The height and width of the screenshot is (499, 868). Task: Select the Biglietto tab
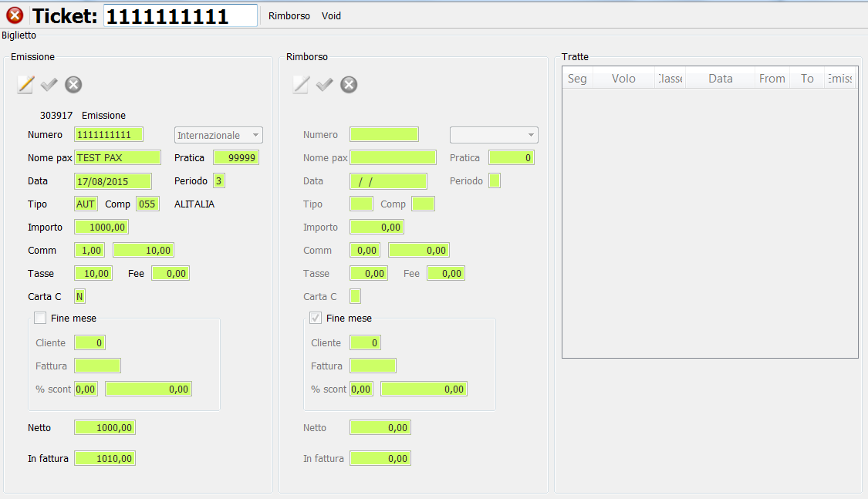(x=19, y=35)
